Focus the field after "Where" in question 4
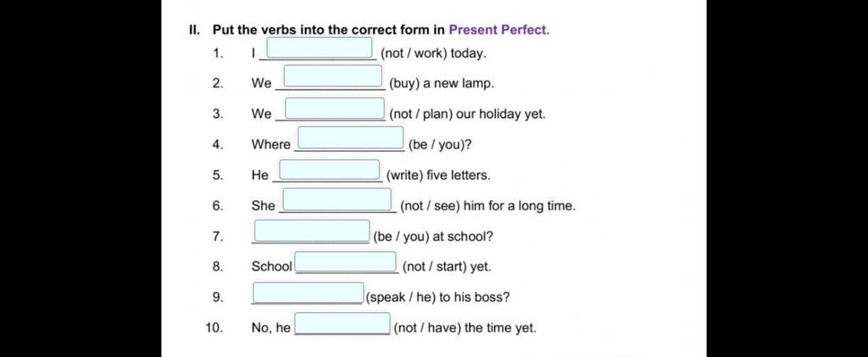This screenshot has width=868, height=357. coord(351,138)
